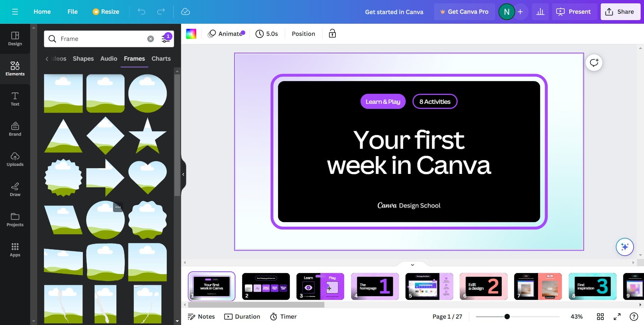Viewport: 644px width, 325px height.
Task: Open the File menu
Action: click(72, 12)
